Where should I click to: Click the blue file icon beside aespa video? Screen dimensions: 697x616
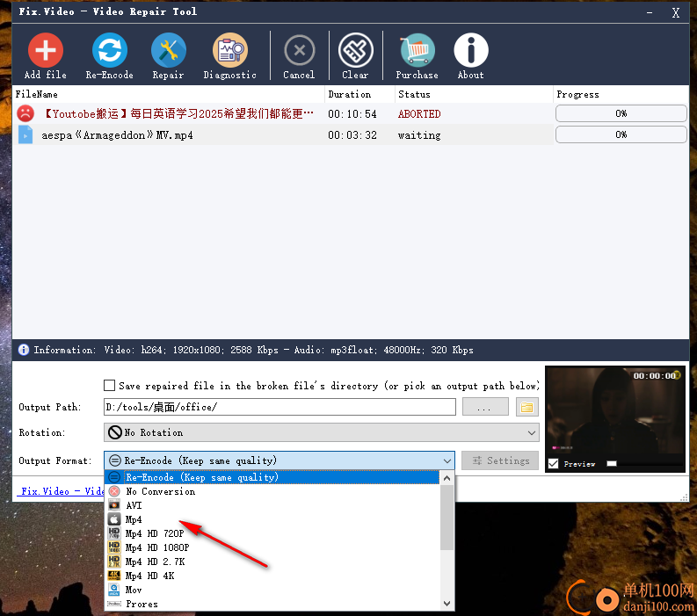[25, 134]
